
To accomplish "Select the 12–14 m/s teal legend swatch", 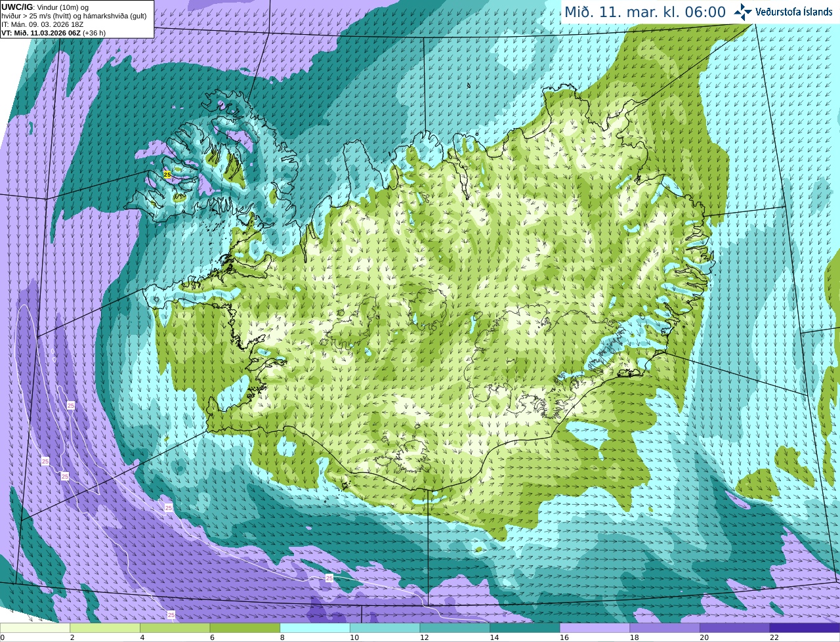I will (455, 628).
